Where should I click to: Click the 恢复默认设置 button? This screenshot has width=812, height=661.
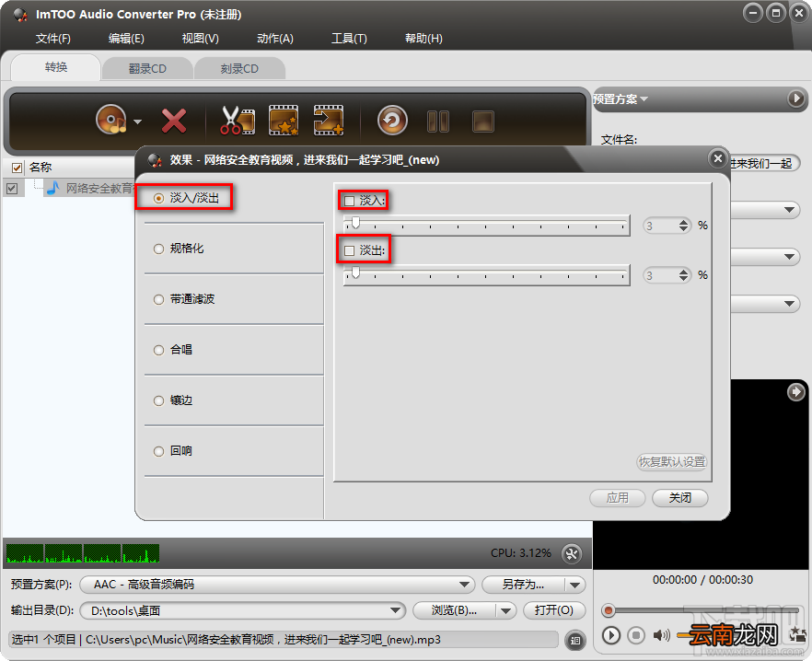click(672, 461)
